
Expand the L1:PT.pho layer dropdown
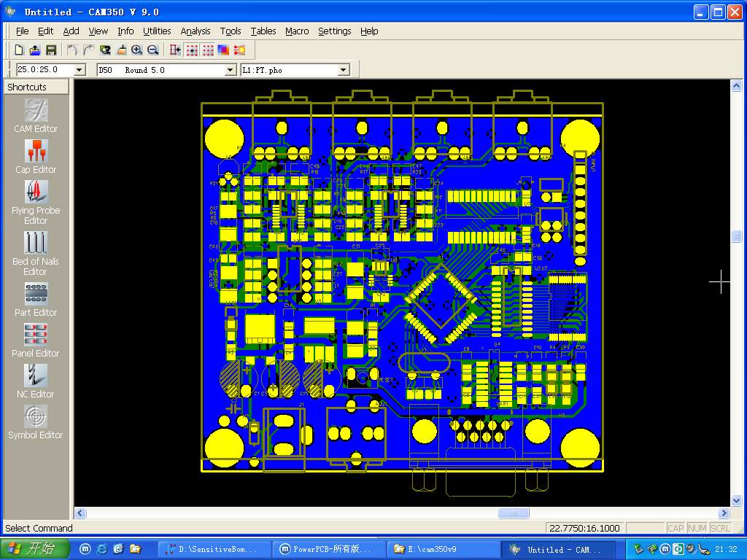(344, 70)
